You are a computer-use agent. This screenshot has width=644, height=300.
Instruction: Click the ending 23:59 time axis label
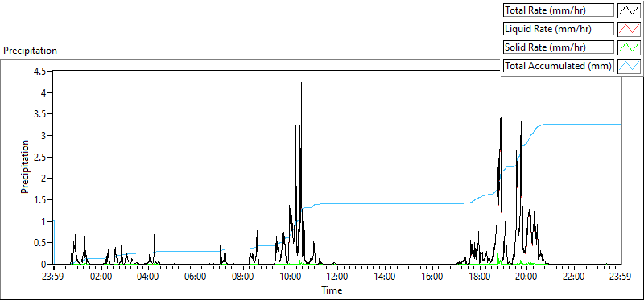pos(621,276)
